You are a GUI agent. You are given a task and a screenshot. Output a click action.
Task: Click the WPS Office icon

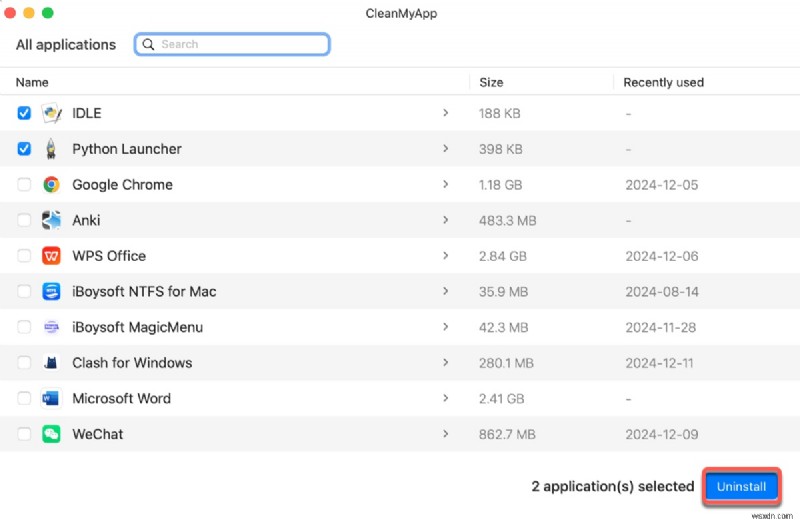pyautogui.click(x=51, y=256)
